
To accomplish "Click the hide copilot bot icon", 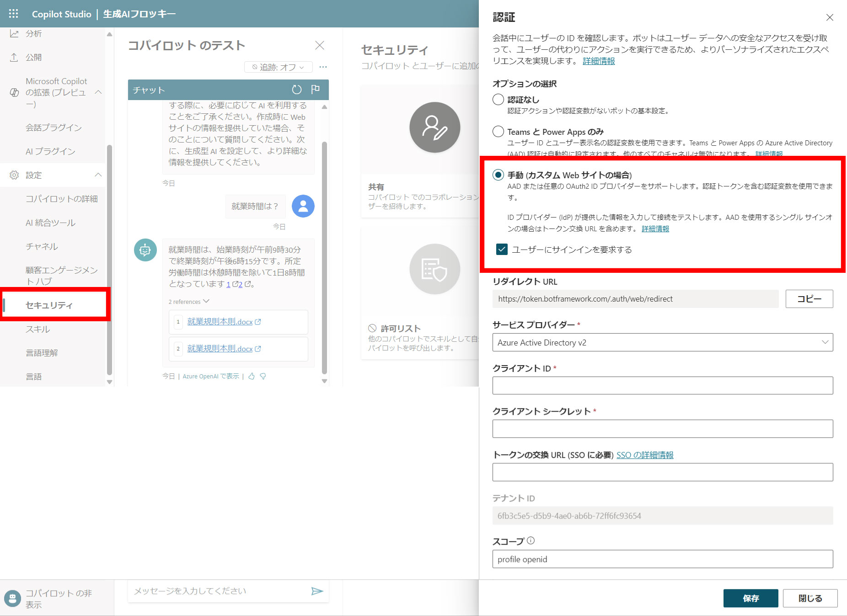I will coord(12,598).
